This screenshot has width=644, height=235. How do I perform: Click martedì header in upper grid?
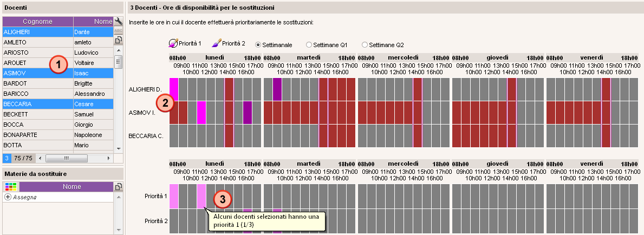click(x=309, y=58)
